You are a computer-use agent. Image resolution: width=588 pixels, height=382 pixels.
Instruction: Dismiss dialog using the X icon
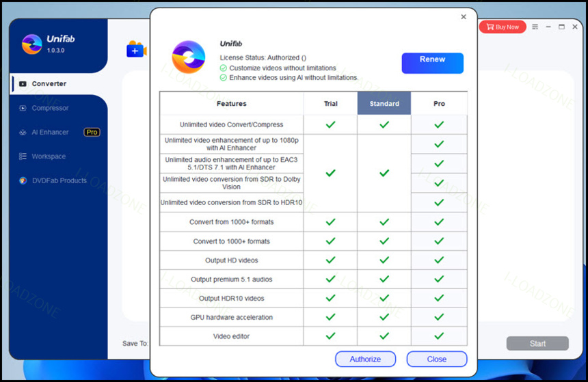coord(464,17)
